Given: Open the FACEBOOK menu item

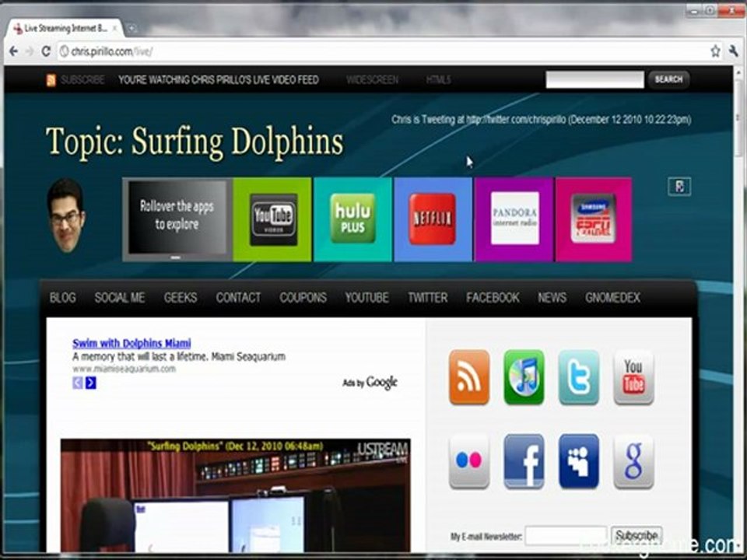Looking at the screenshot, I should coord(493,298).
